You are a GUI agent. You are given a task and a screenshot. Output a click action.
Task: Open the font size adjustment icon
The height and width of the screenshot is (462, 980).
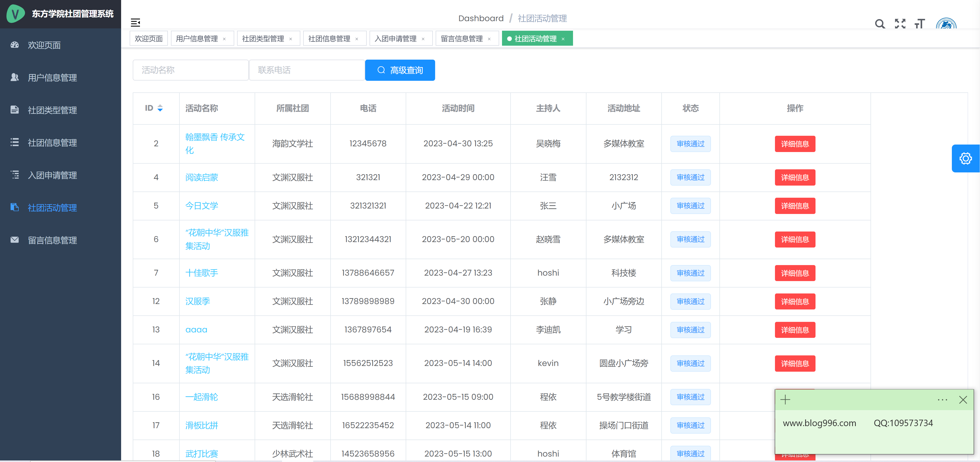[920, 23]
